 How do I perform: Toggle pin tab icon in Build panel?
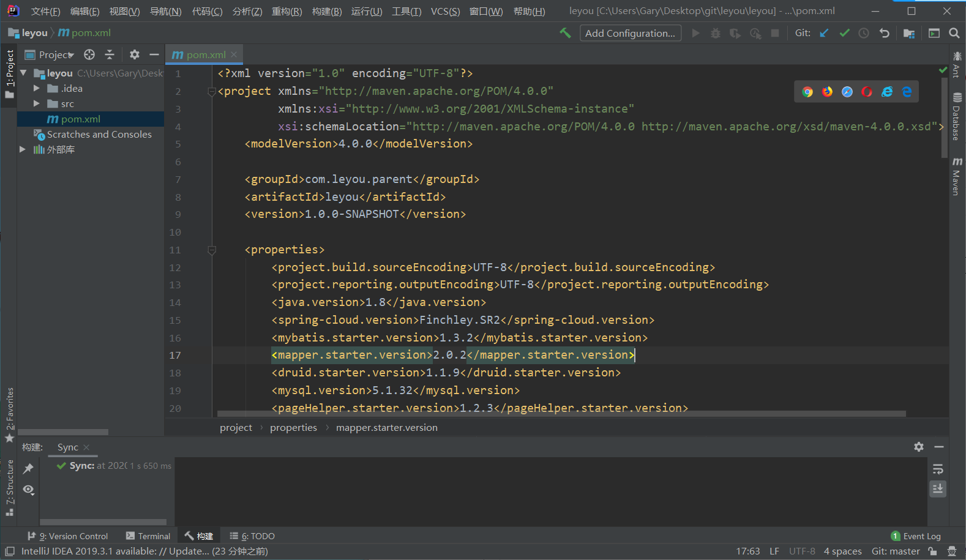pyautogui.click(x=28, y=468)
